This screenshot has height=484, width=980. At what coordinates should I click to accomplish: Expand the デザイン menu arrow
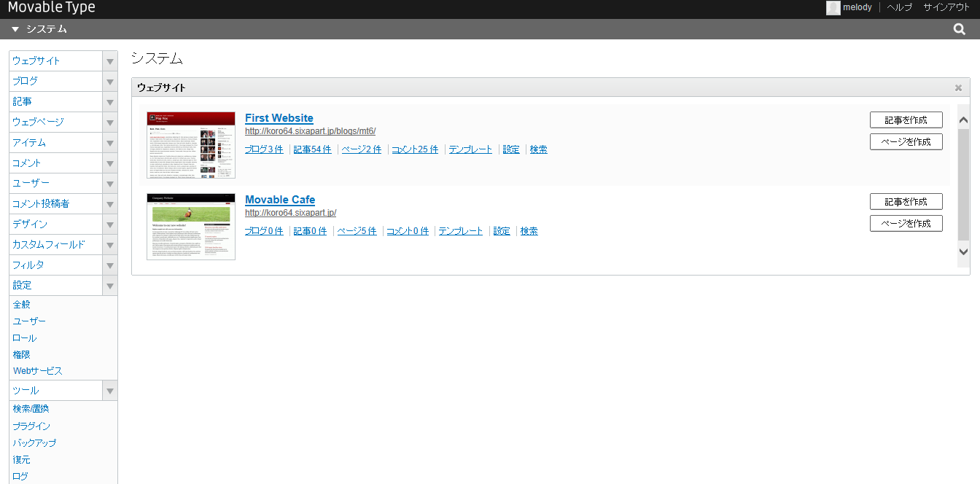click(110, 225)
